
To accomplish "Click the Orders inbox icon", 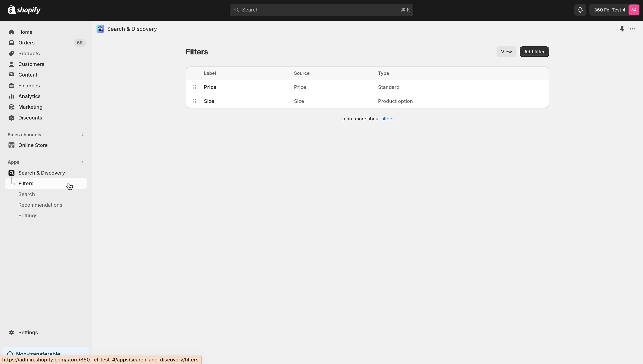I will click(11, 43).
